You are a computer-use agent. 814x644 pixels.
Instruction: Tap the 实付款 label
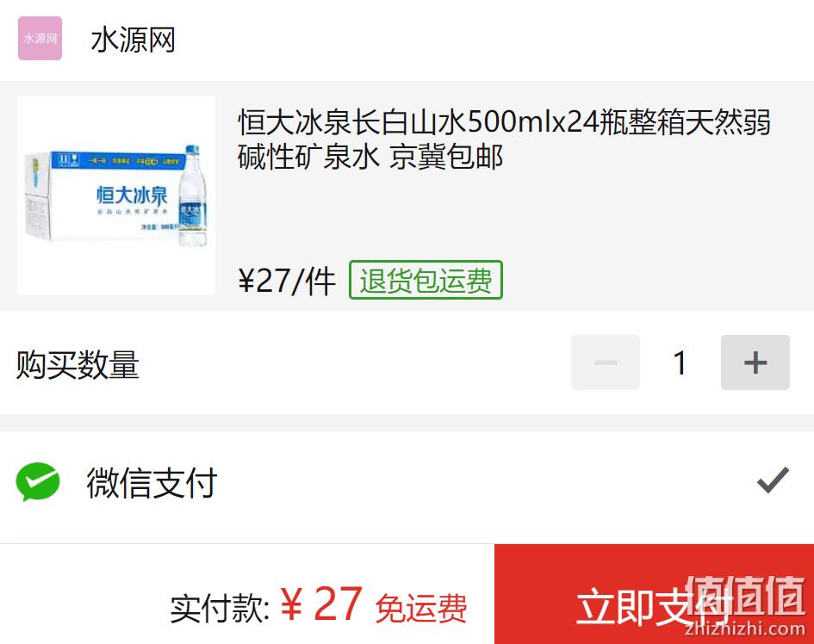pyautogui.click(x=221, y=608)
